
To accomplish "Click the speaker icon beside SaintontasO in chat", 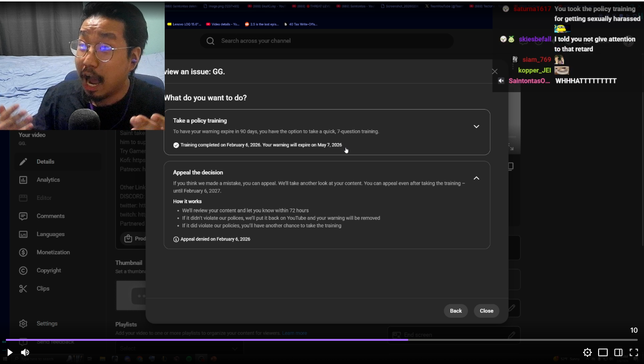I will tap(501, 81).
